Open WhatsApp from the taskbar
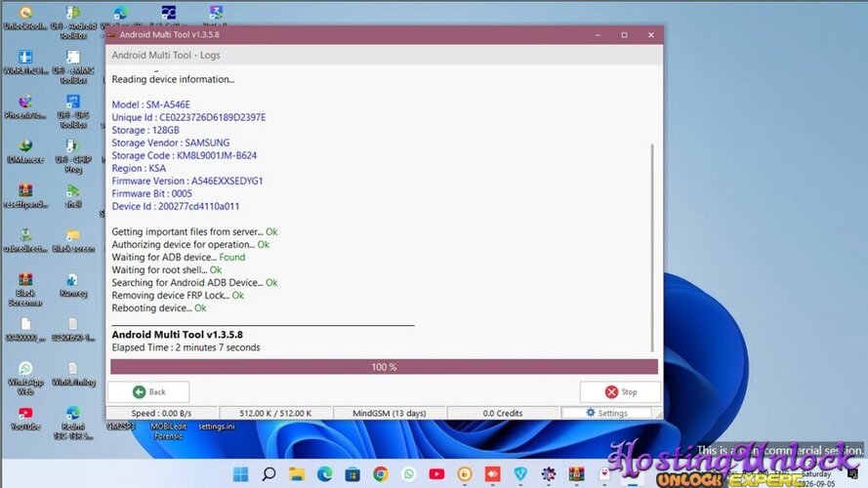The height and width of the screenshot is (488, 868). pyautogui.click(x=408, y=474)
